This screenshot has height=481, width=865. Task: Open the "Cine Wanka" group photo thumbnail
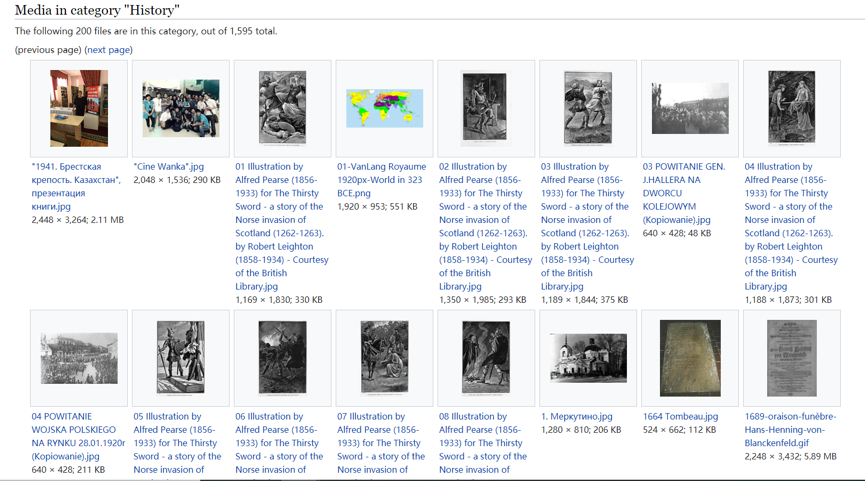181,108
